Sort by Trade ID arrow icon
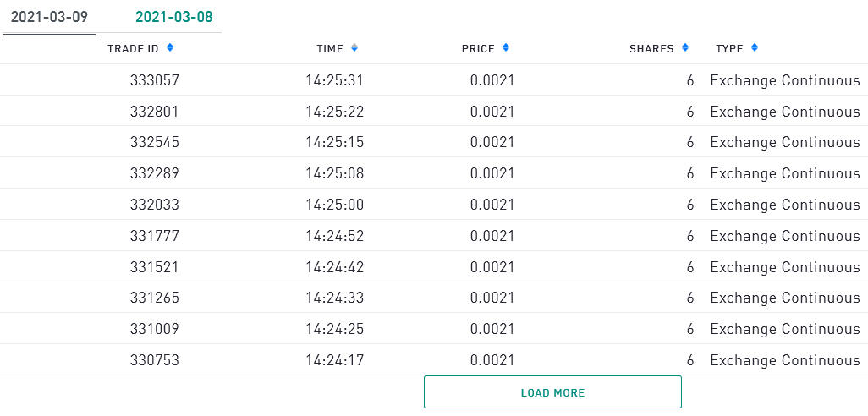This screenshot has height=416, width=868. coord(170,48)
